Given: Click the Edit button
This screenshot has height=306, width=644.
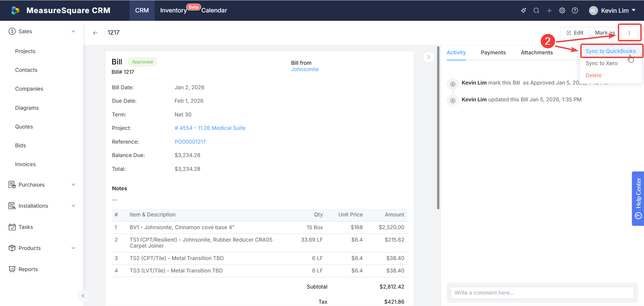Looking at the screenshot, I should pos(575,33).
